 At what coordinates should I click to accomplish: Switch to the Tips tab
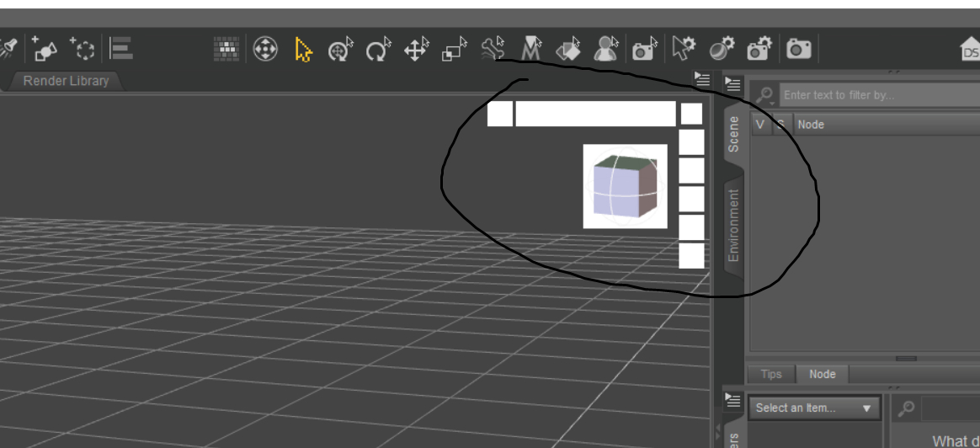pos(771,374)
